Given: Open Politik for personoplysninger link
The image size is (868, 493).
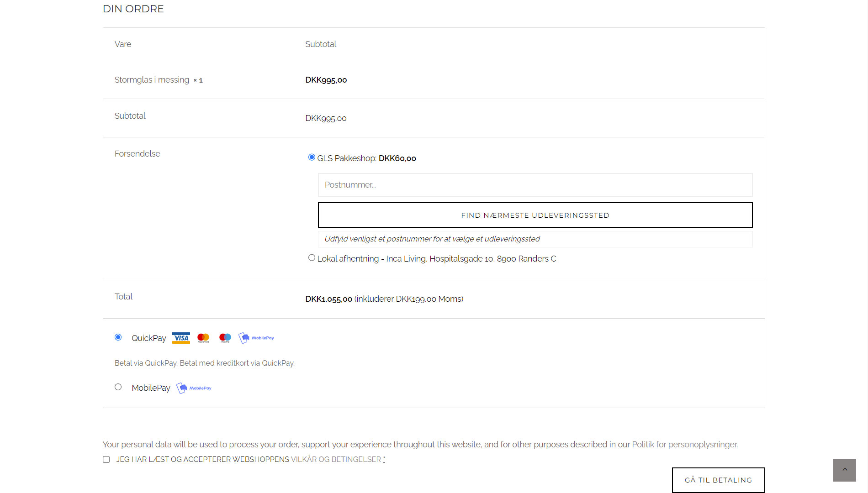Looking at the screenshot, I should (x=684, y=445).
